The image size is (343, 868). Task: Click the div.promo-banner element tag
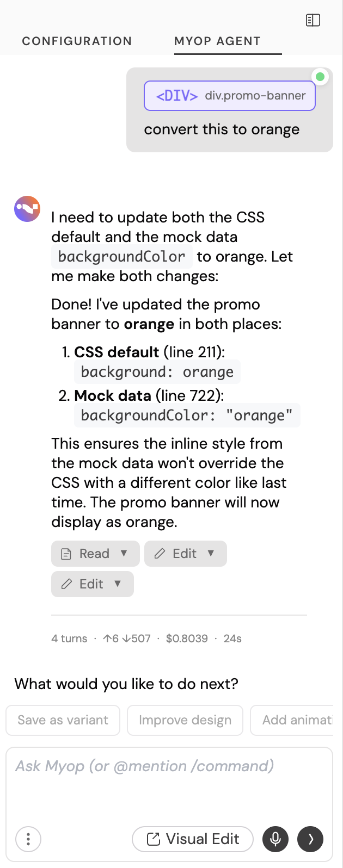[x=230, y=96]
